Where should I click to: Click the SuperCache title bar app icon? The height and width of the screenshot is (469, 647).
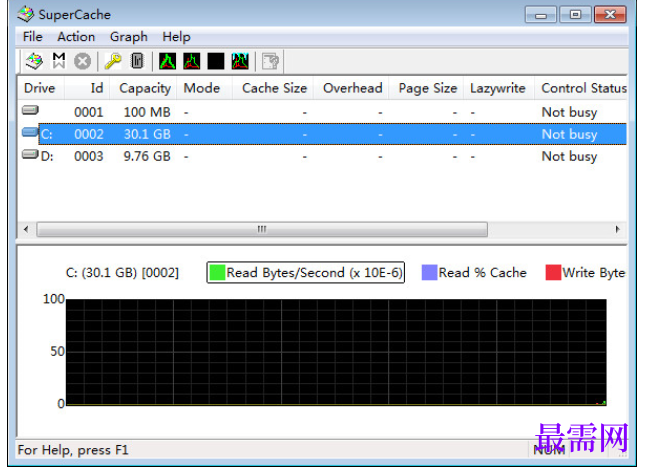pos(26,14)
